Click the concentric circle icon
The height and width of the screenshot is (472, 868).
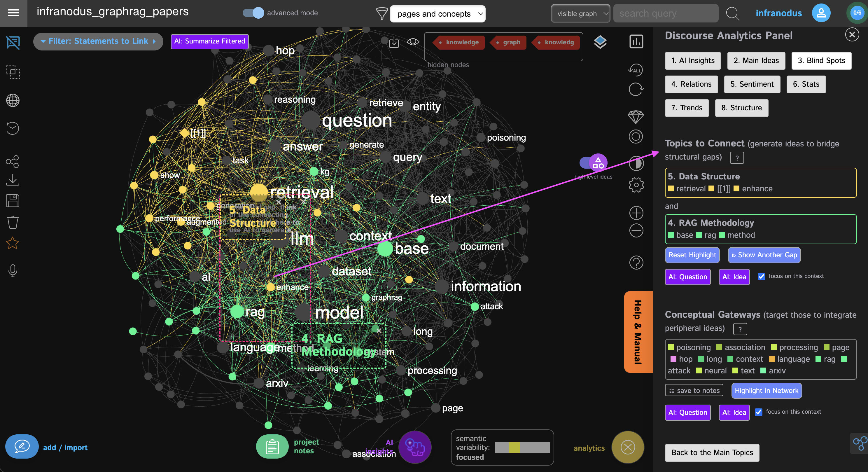coord(636,137)
